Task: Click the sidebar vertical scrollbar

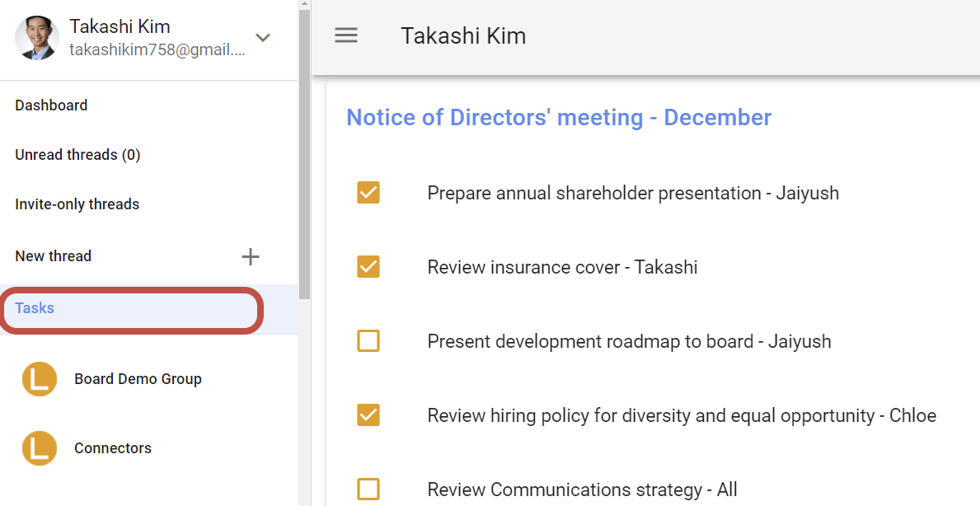Action: pyautogui.click(x=304, y=148)
